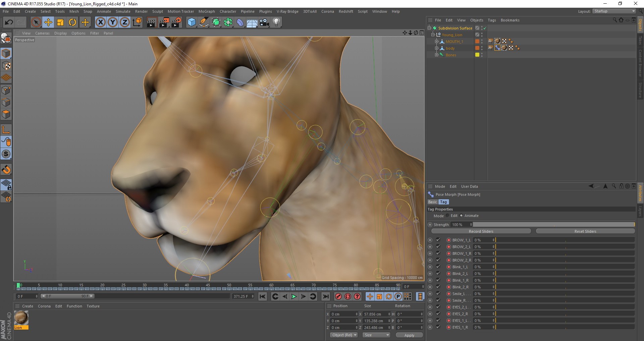Switch to Texture mode in left palette

click(6, 66)
